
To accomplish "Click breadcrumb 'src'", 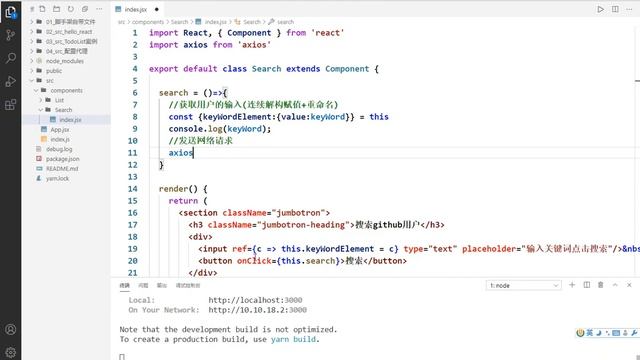I will pos(121,22).
